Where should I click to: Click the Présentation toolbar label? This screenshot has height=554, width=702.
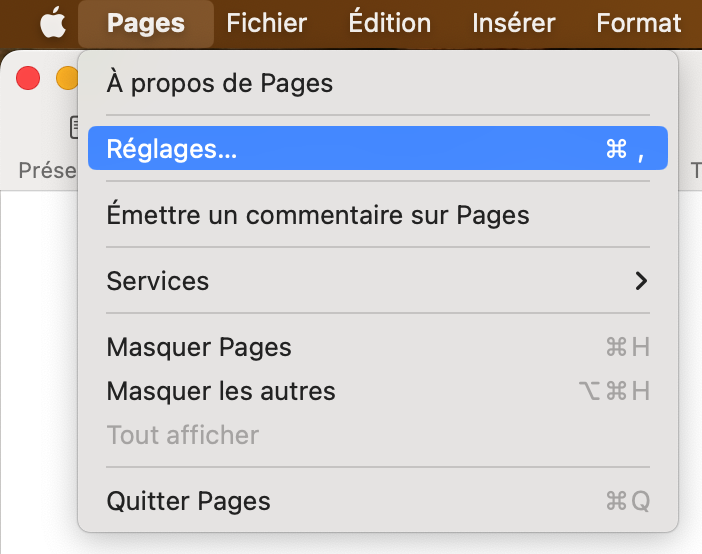pyautogui.click(x=47, y=171)
